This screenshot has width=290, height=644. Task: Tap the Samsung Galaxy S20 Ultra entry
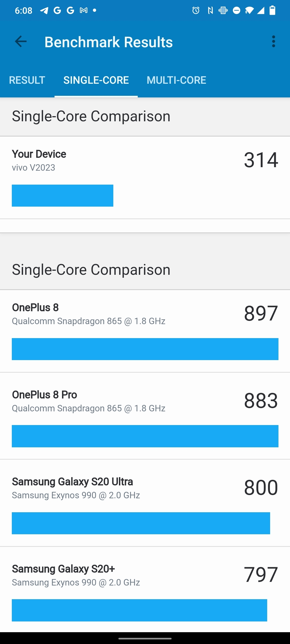coord(145,505)
